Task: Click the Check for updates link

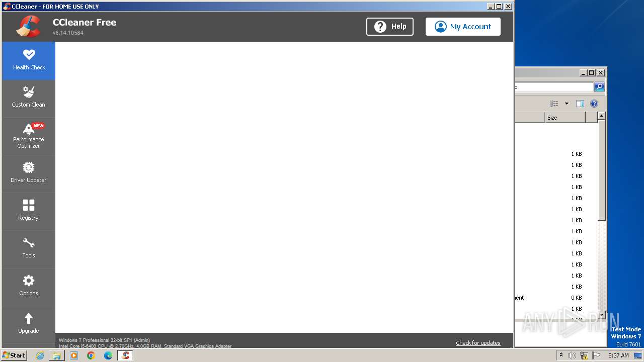Action: [x=478, y=343]
